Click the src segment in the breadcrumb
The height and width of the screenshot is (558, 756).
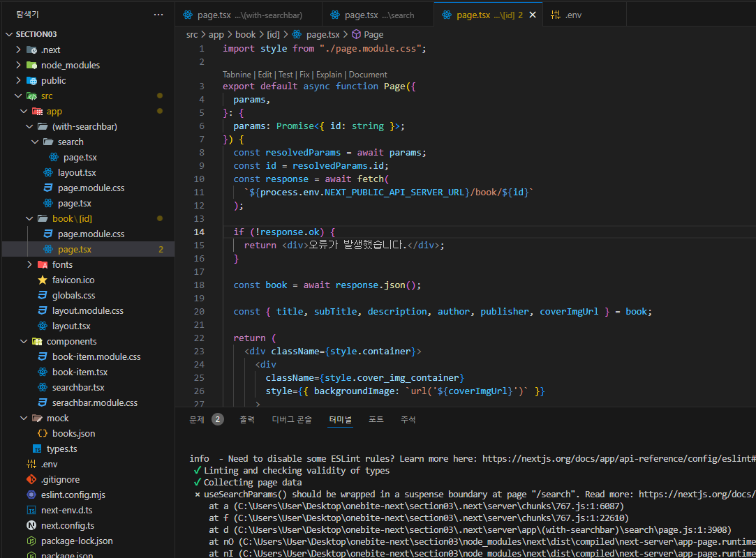tap(192, 34)
